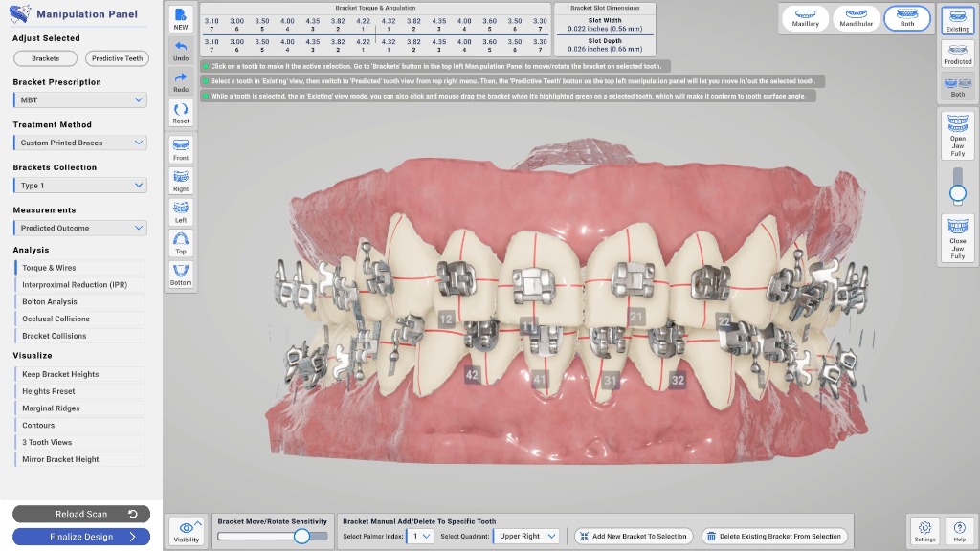Open the Treatment Method dropdown
This screenshot has height=551, width=980.
(80, 143)
